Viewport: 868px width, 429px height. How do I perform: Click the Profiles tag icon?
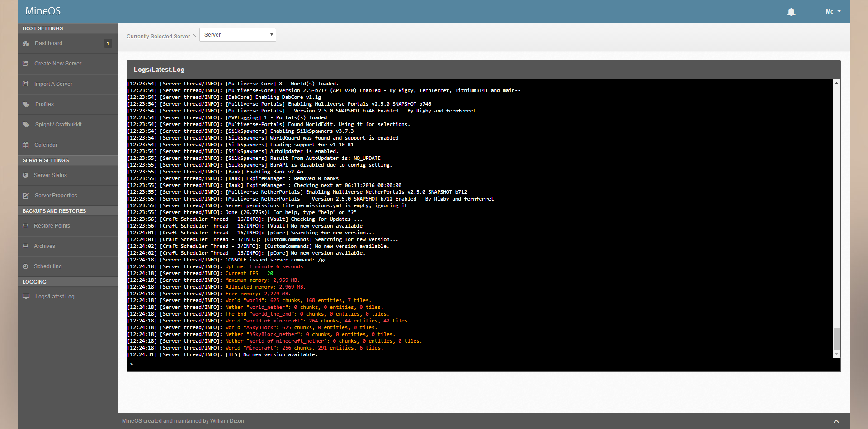coord(26,104)
